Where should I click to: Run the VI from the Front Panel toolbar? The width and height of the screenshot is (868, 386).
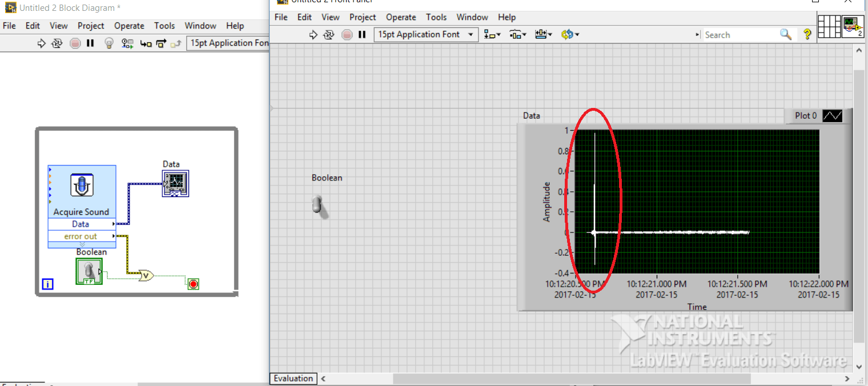point(313,34)
